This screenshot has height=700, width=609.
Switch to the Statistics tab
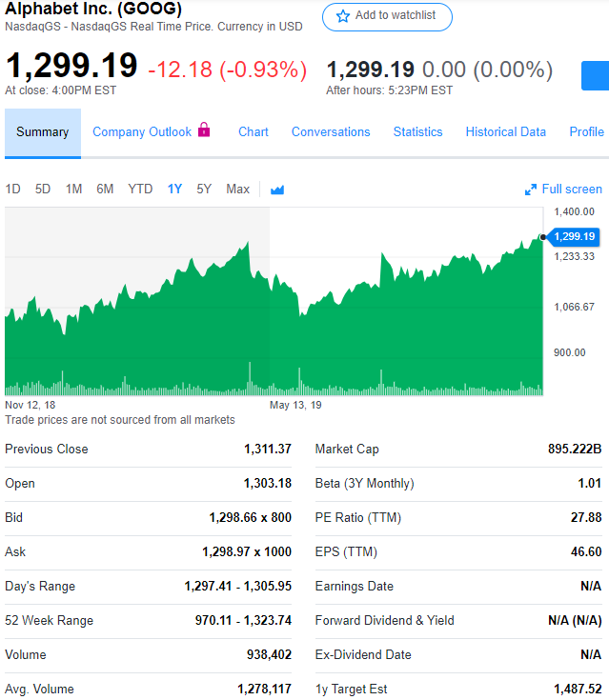pos(417,132)
